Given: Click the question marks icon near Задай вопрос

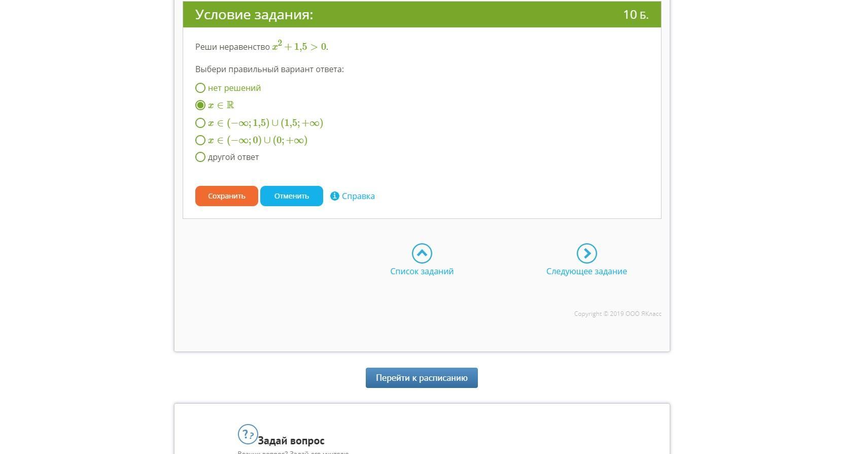Looking at the screenshot, I should click(x=248, y=435).
